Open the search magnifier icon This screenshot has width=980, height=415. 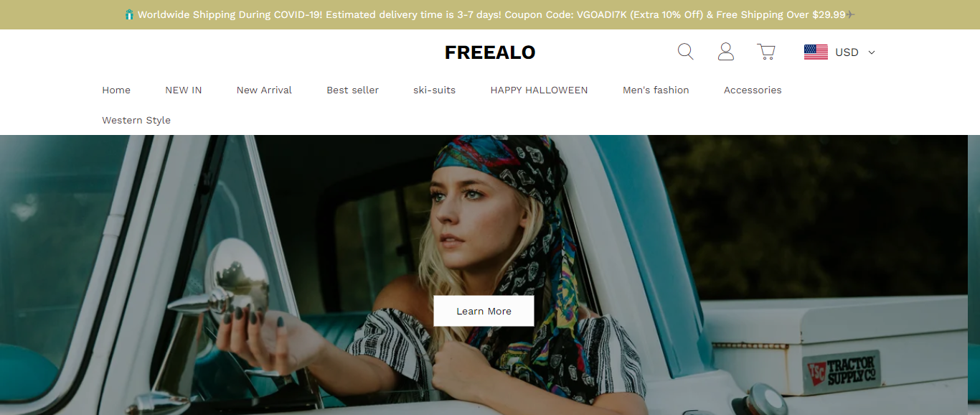point(686,52)
